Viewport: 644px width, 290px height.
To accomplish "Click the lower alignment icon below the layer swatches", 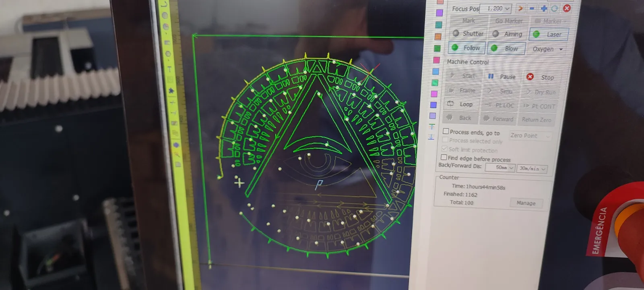I will pyautogui.click(x=431, y=137).
